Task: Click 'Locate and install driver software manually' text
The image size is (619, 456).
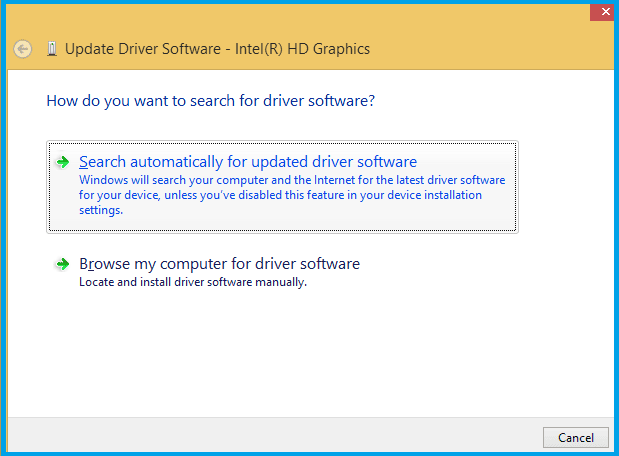Action: [x=193, y=282]
